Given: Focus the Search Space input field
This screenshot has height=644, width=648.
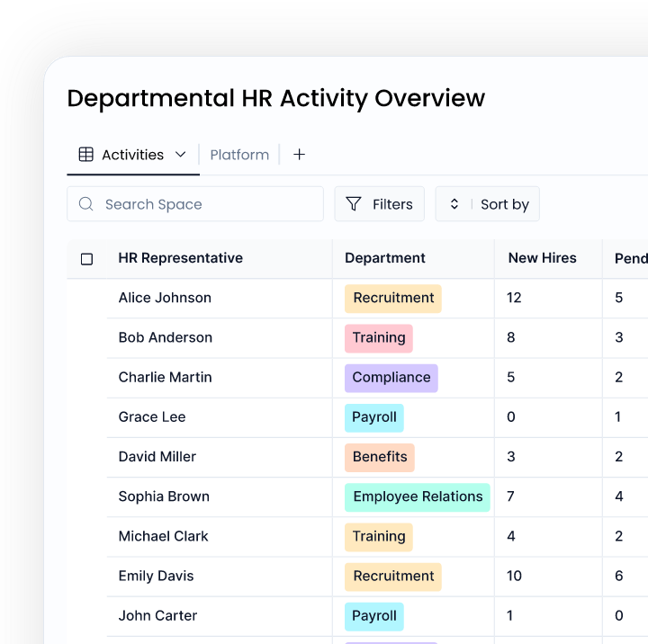Looking at the screenshot, I should click(195, 204).
